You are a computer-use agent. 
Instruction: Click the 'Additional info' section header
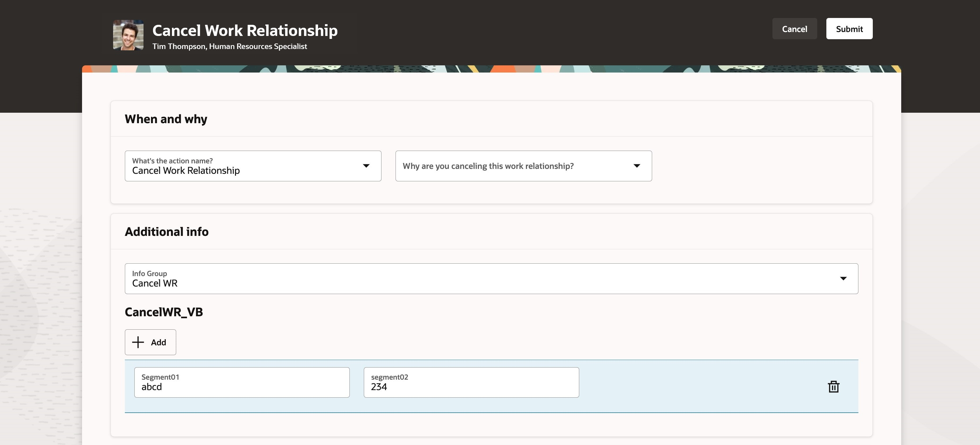(x=166, y=232)
